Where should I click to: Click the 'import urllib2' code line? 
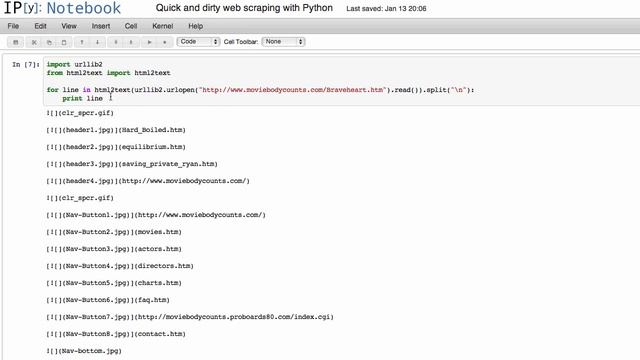[74, 64]
